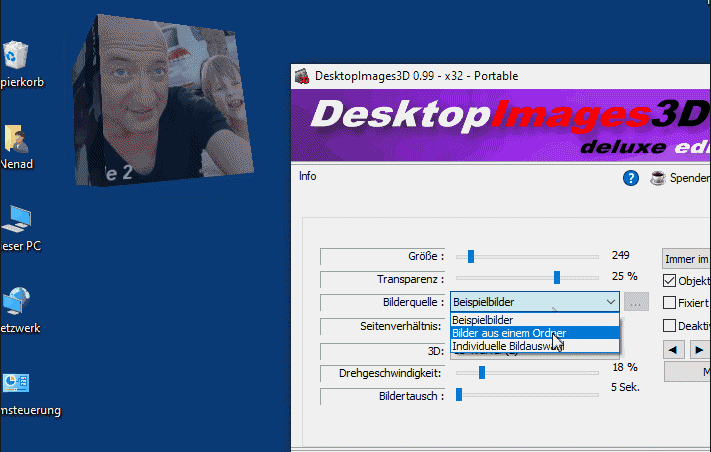The height and width of the screenshot is (452, 711).
Task: Click the rotating 3D photo cube
Action: click(162, 102)
